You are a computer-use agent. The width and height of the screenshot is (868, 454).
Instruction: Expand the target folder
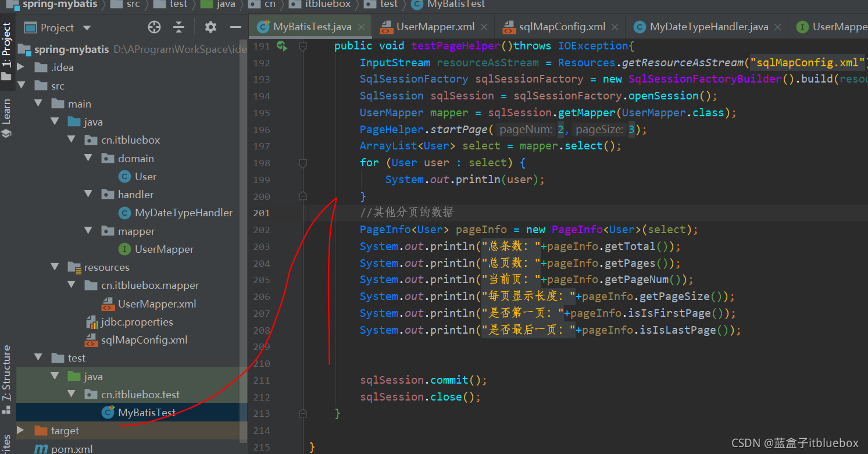click(22, 431)
